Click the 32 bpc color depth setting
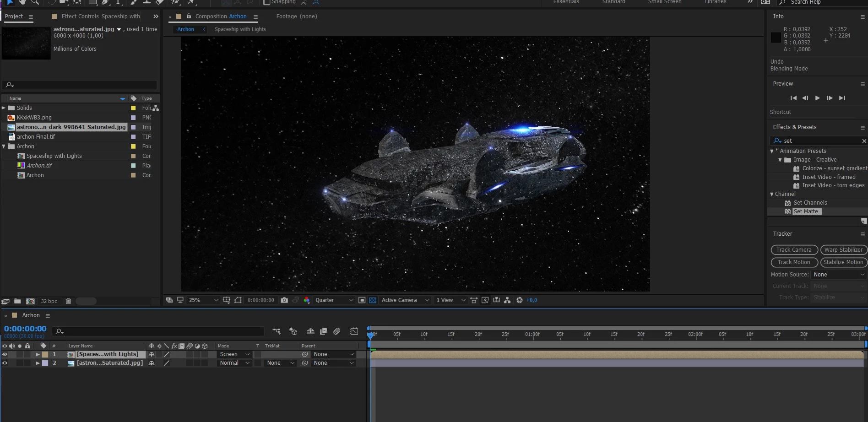The width and height of the screenshot is (868, 422). coord(49,301)
